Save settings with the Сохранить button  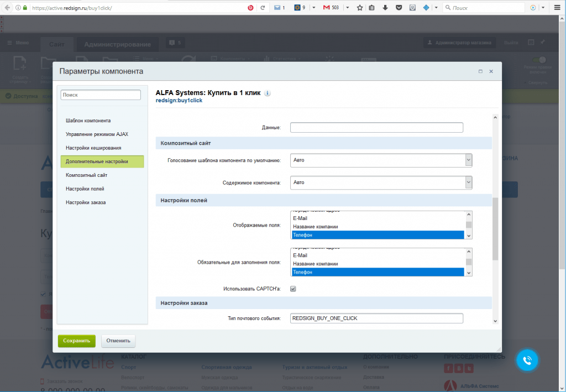[76, 341]
